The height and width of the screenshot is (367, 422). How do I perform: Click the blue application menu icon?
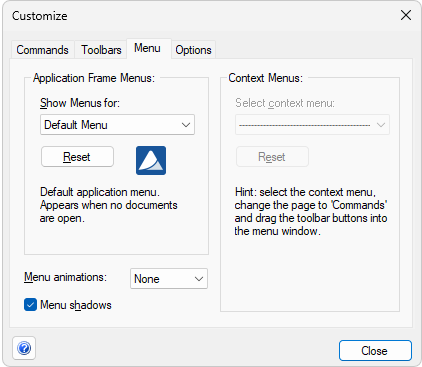(151, 160)
